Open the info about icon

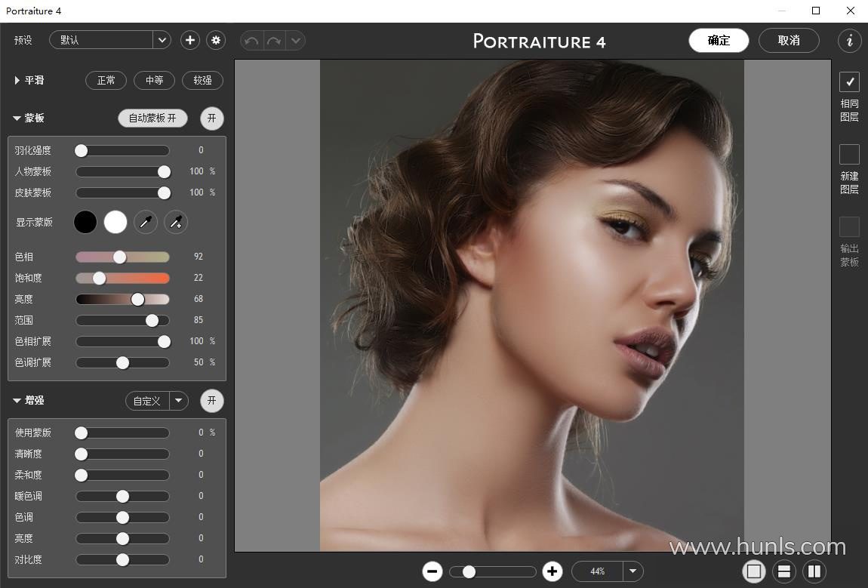point(849,41)
